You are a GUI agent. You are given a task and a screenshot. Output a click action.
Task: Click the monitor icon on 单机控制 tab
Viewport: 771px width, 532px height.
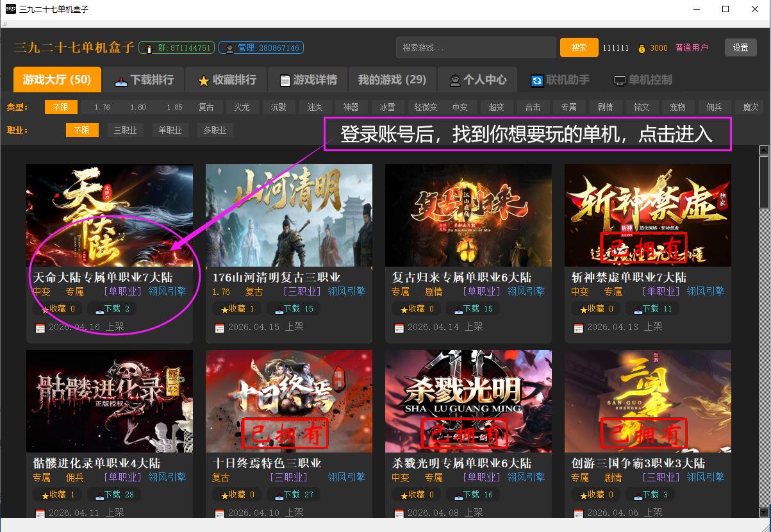click(x=619, y=81)
